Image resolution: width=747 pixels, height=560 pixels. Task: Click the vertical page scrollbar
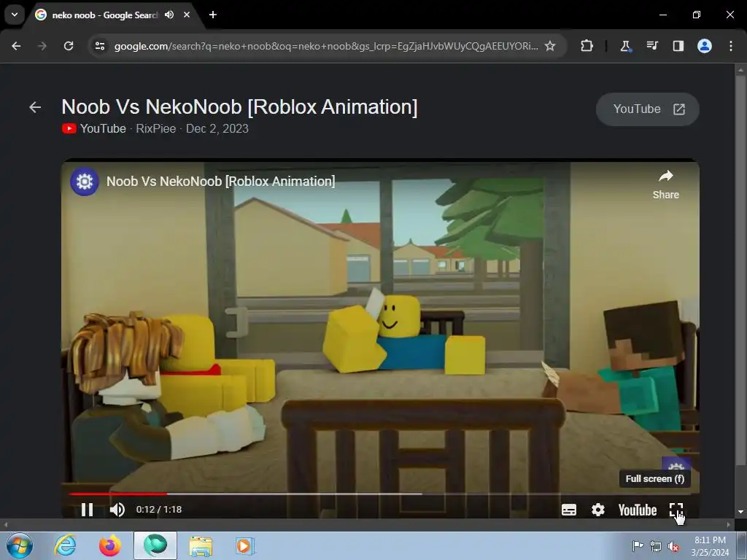[740, 271]
